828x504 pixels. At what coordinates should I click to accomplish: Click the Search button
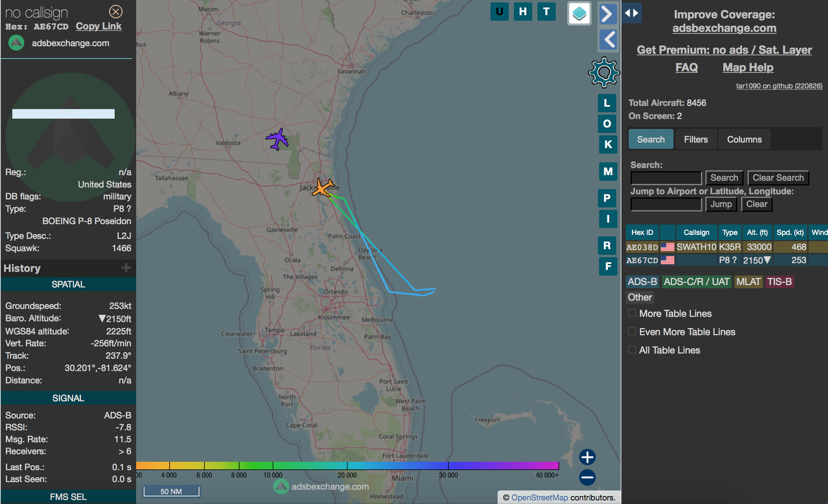pyautogui.click(x=724, y=178)
